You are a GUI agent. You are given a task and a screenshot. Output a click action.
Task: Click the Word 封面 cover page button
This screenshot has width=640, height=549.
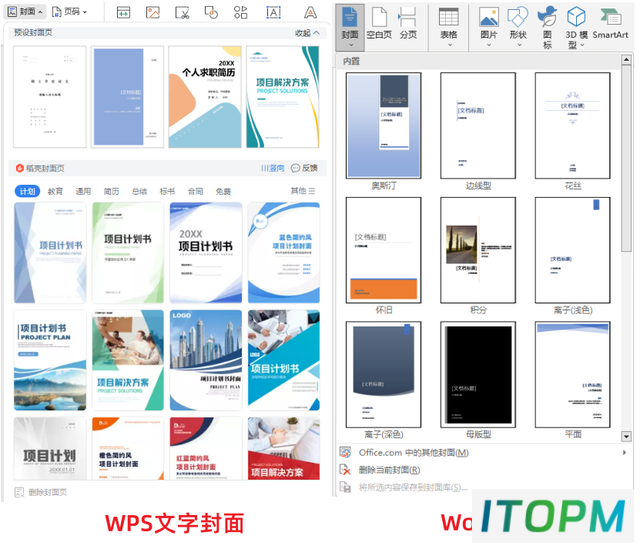coord(350,27)
